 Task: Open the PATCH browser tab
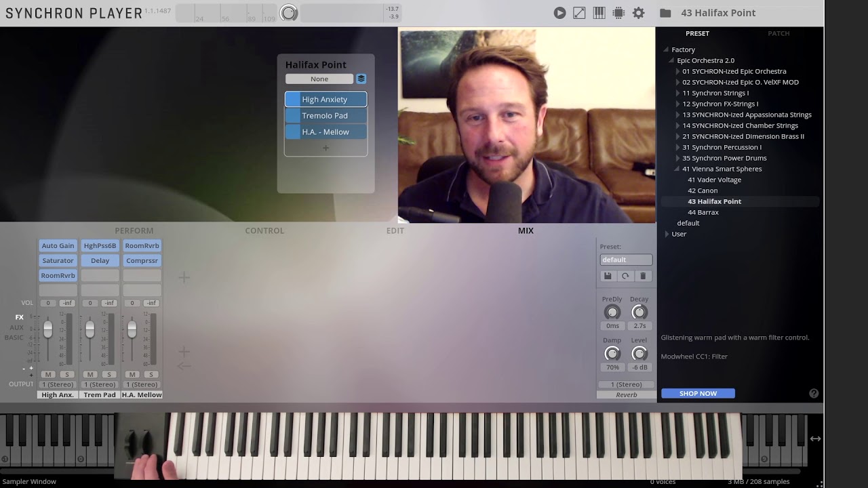click(x=778, y=33)
